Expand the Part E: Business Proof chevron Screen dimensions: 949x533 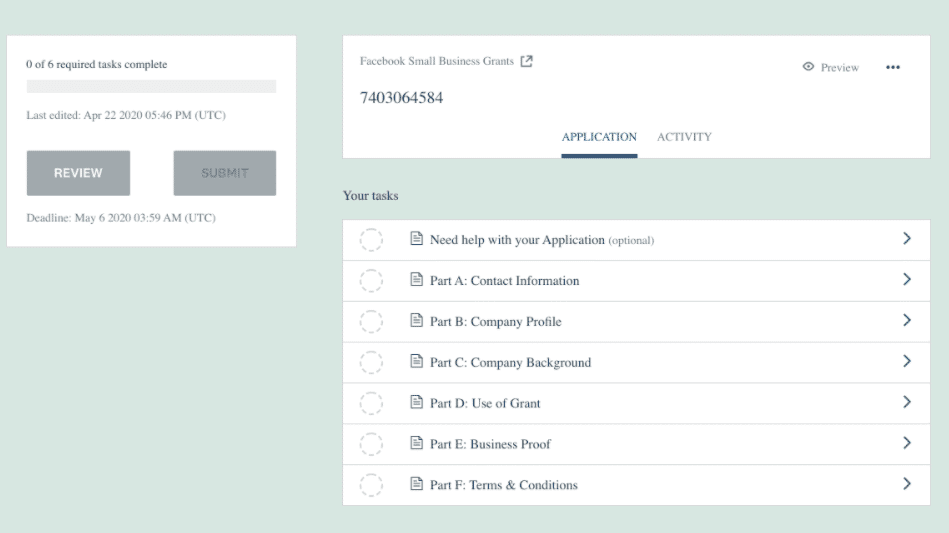[x=907, y=443]
